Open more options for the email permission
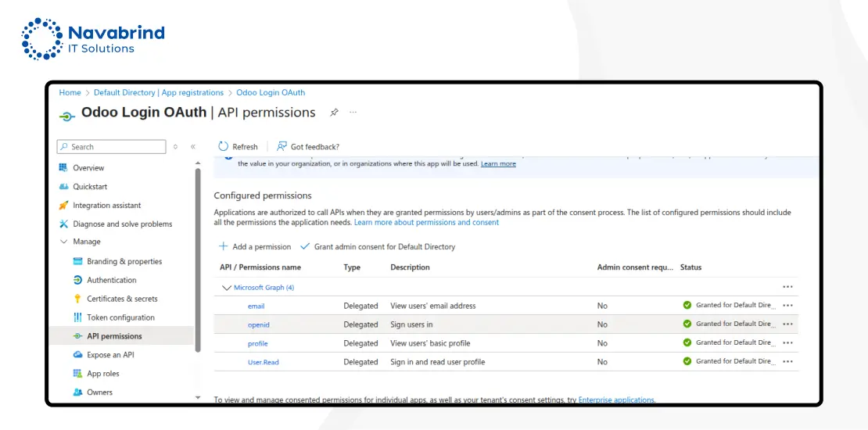 [787, 306]
